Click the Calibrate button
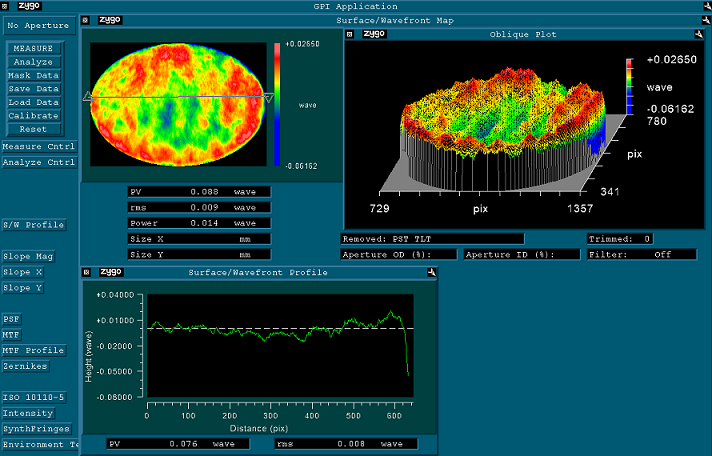The width and height of the screenshot is (712, 456). tap(34, 115)
